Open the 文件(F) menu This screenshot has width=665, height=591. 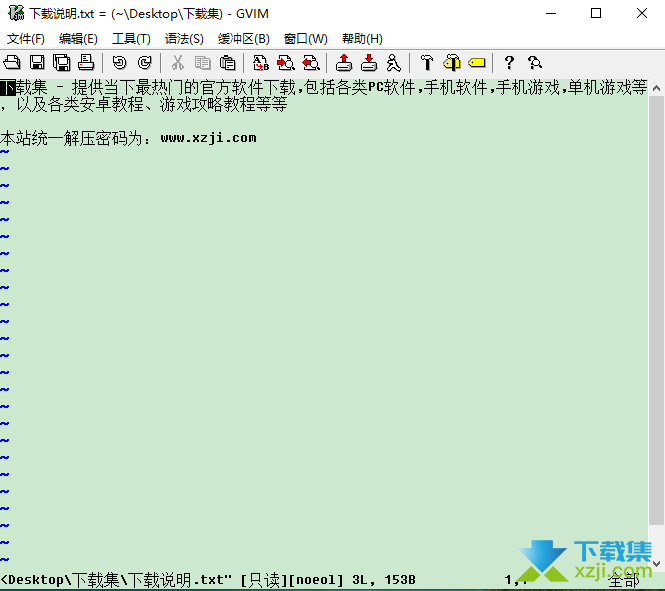[25, 39]
